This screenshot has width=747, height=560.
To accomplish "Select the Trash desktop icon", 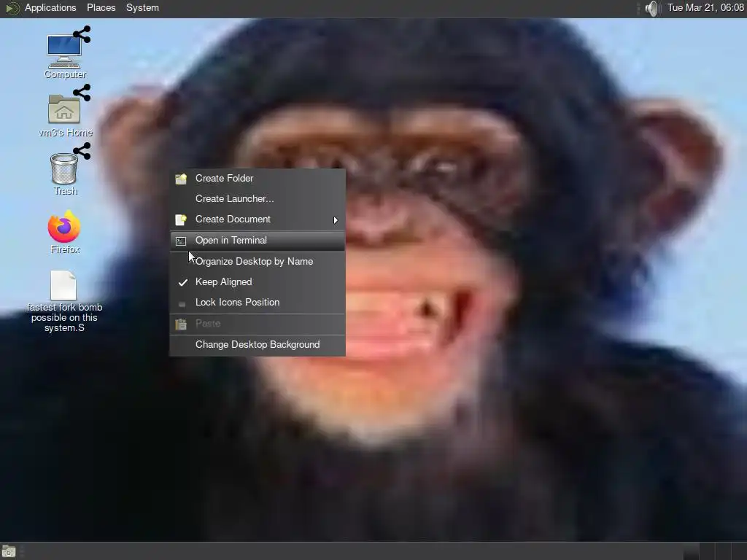I will tap(65, 170).
